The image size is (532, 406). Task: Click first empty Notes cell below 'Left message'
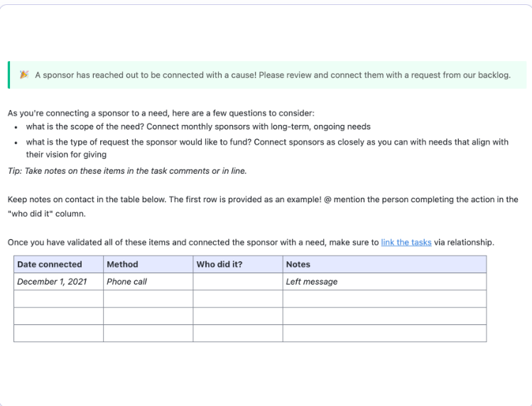tap(385, 299)
